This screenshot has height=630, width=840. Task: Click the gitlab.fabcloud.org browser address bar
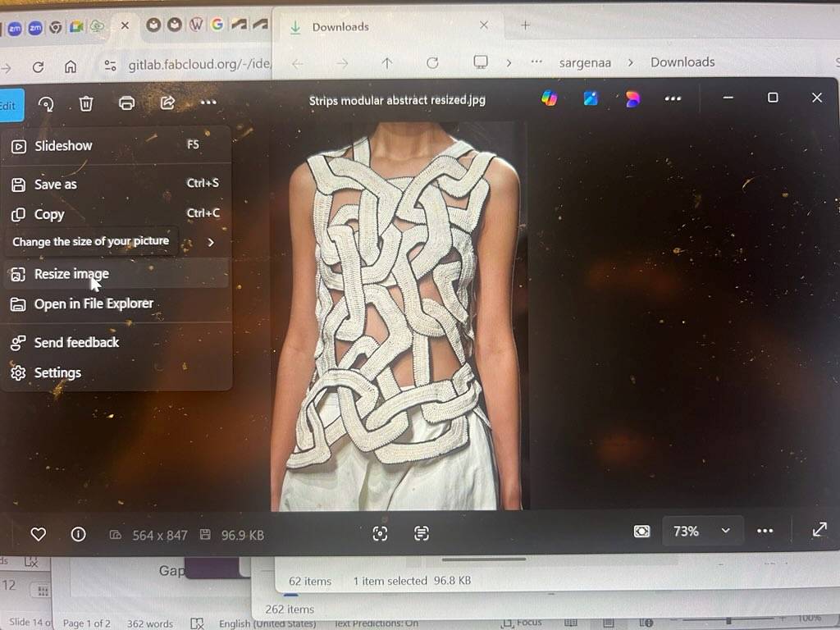click(x=197, y=65)
